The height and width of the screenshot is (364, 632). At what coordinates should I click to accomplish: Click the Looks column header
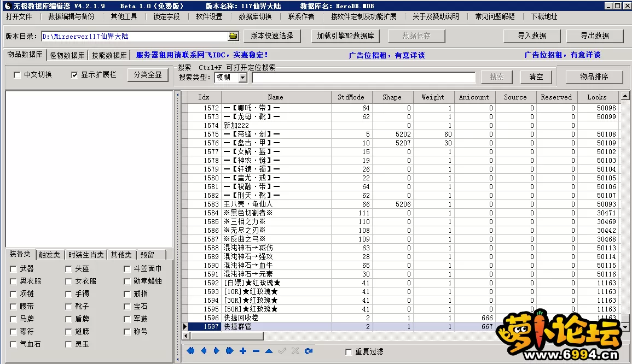pos(597,97)
